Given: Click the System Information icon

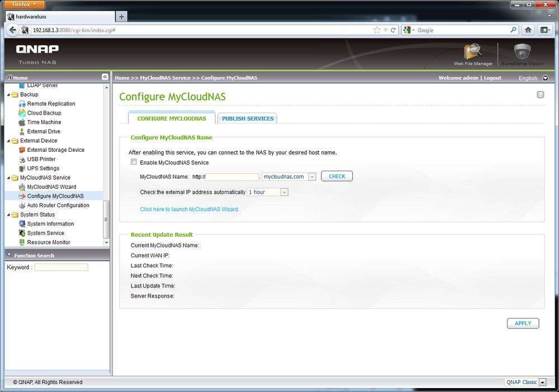Looking at the screenshot, I should point(22,224).
